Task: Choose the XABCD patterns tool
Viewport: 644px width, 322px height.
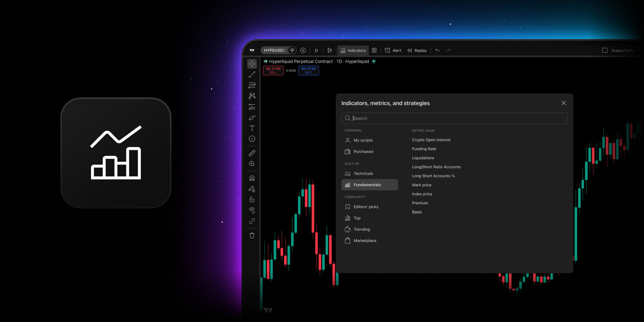Action: (x=252, y=96)
